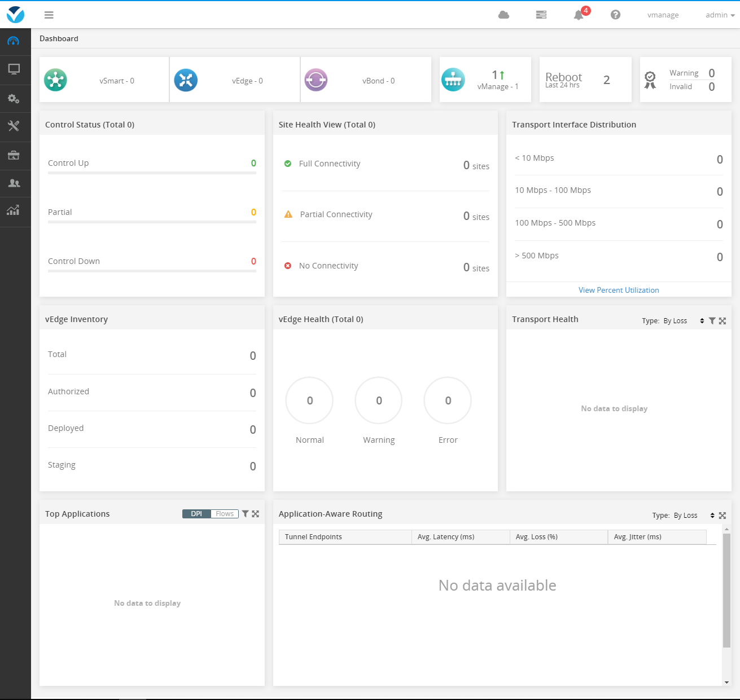Click the Control Down progress bar
Image resolution: width=740 pixels, height=700 pixels.
tap(152, 271)
